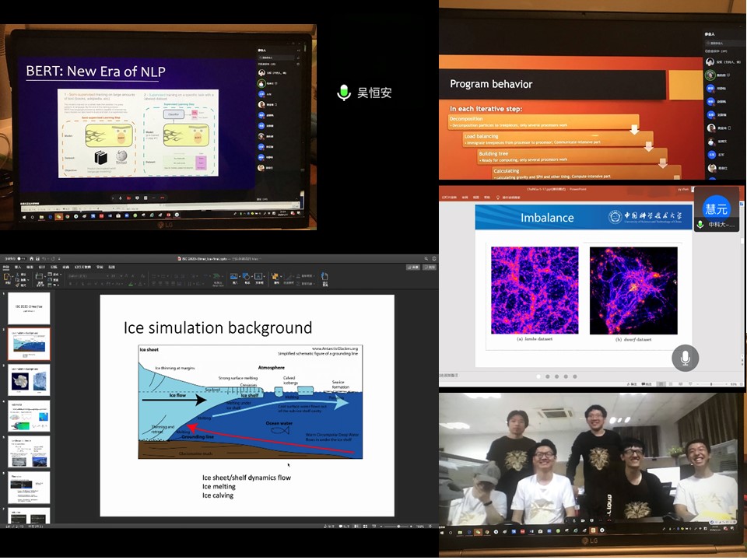Click round grey microphone button on Imbalance slide
Screen dimensions: 747x560
[x=685, y=358]
